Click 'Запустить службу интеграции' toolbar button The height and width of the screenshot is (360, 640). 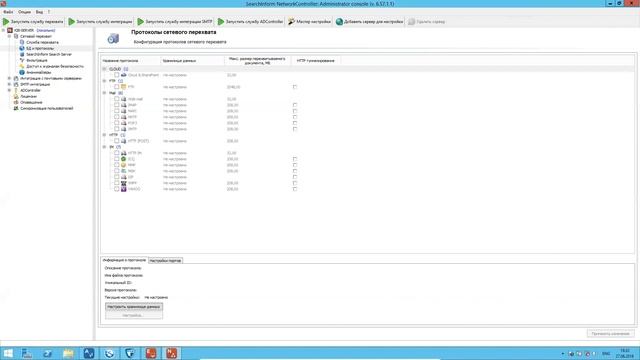coord(100,22)
